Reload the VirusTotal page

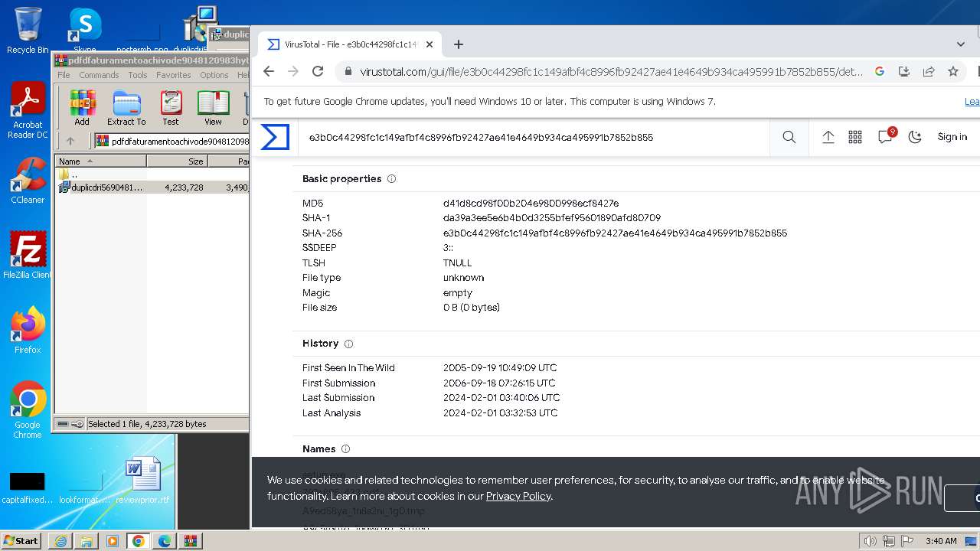318,71
